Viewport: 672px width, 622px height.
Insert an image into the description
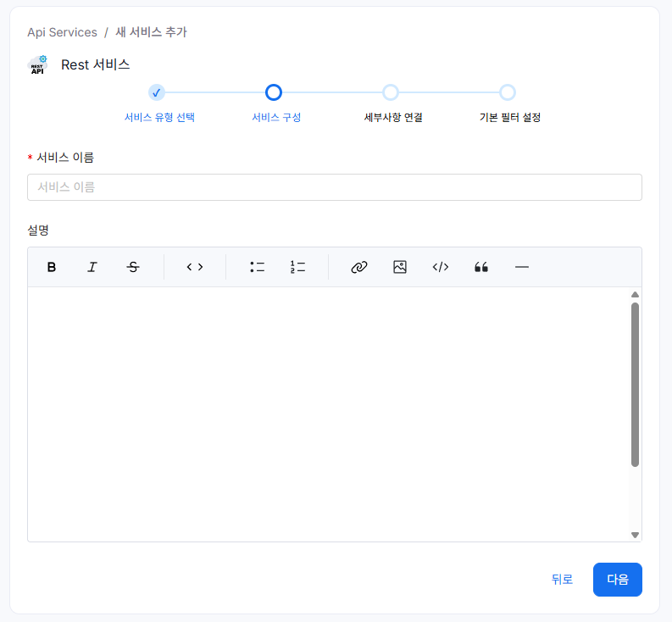pyautogui.click(x=400, y=267)
